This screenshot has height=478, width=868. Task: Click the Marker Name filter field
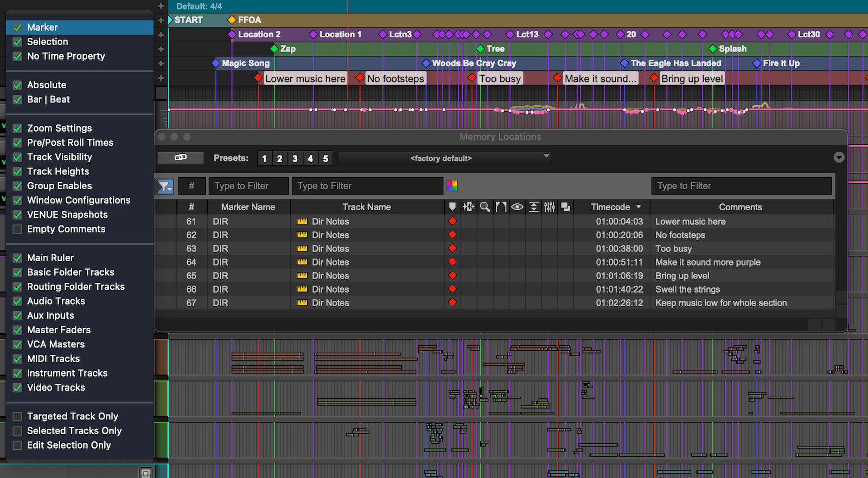tap(248, 186)
